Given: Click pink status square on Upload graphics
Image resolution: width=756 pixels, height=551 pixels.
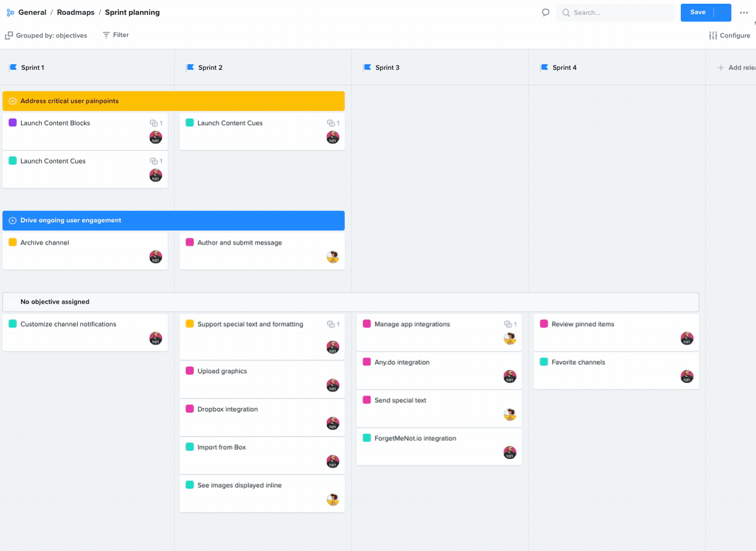Looking at the screenshot, I should point(190,371).
